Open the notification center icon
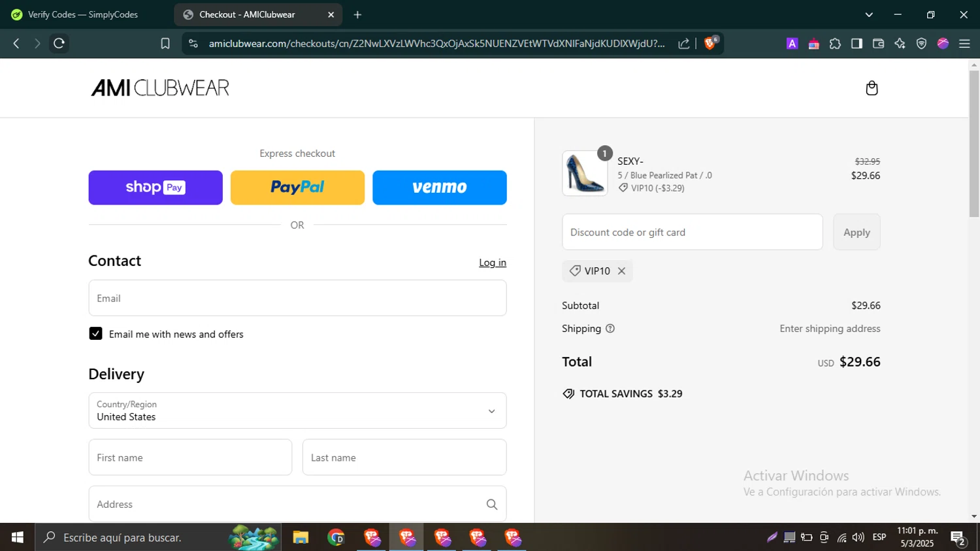Screen dimensions: 980x551 pyautogui.click(x=958, y=537)
